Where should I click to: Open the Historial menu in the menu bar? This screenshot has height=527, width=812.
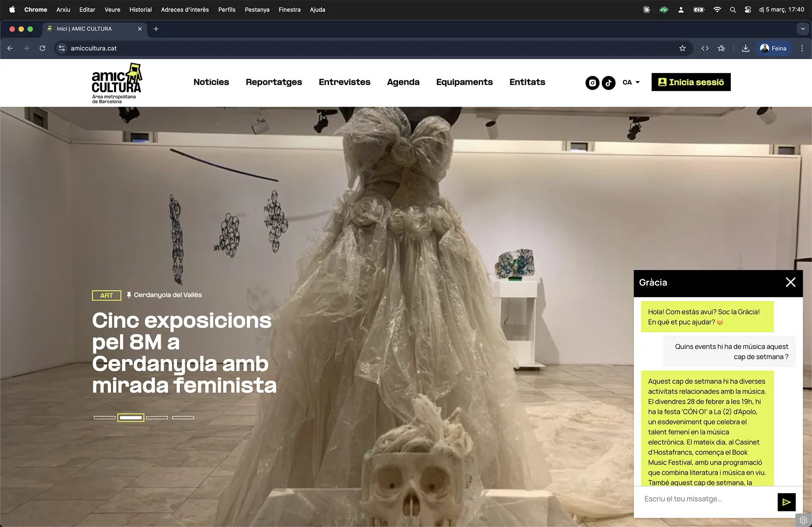[140, 9]
